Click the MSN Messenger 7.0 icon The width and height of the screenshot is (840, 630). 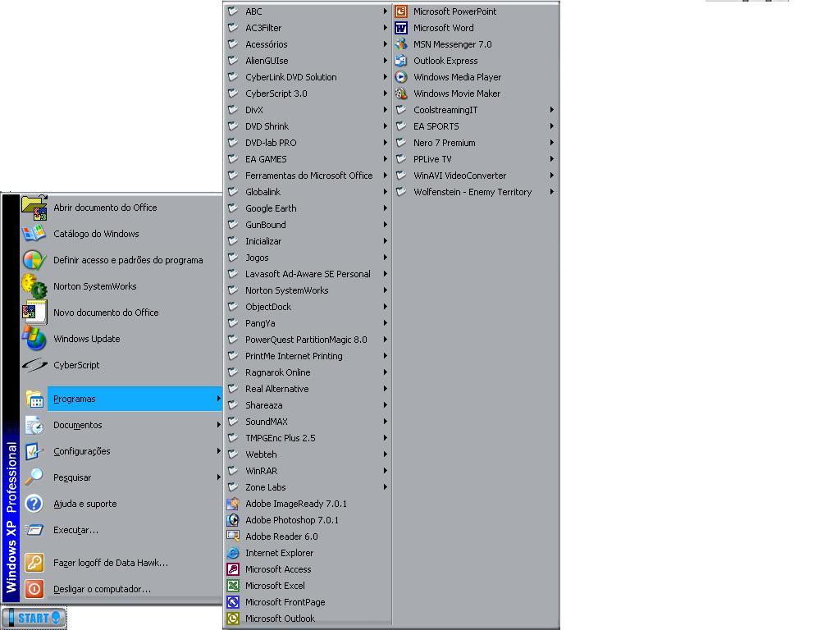point(401,44)
